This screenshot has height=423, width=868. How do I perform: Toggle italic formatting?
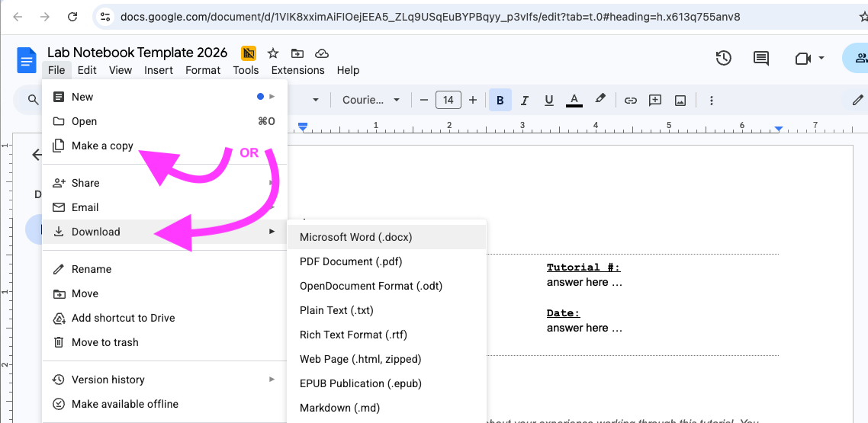point(525,100)
